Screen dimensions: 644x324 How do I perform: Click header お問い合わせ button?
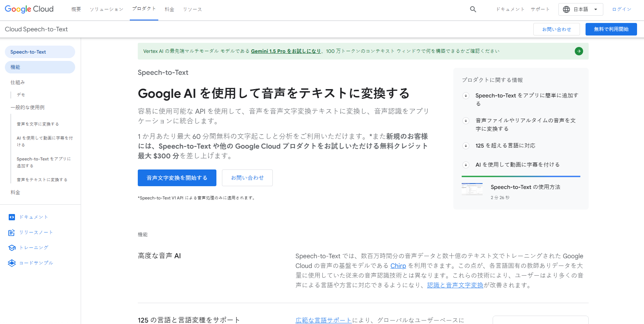pos(557,29)
